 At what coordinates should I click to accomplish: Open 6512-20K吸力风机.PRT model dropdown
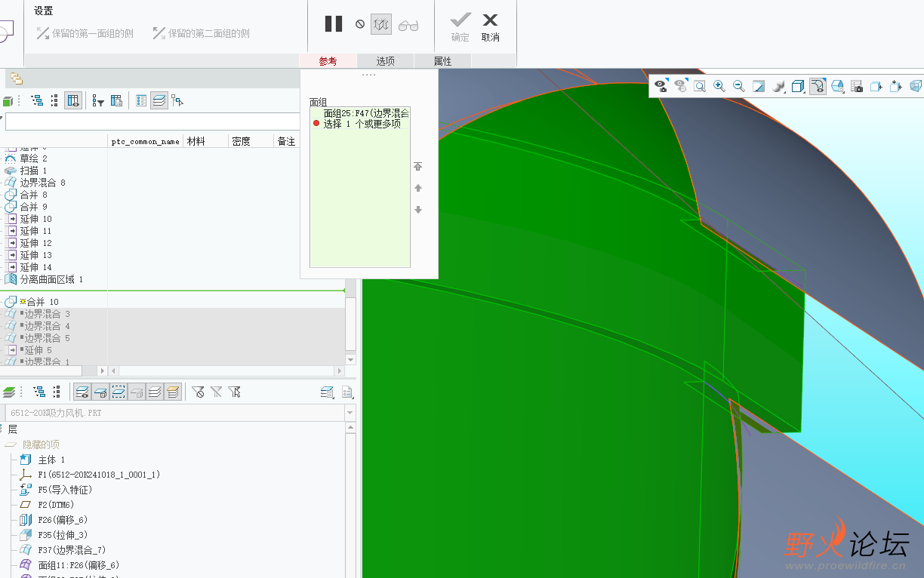(350, 414)
